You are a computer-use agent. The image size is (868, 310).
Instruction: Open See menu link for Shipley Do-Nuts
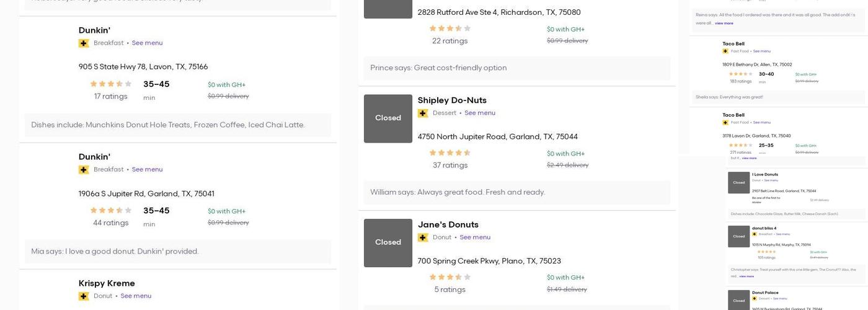479,113
